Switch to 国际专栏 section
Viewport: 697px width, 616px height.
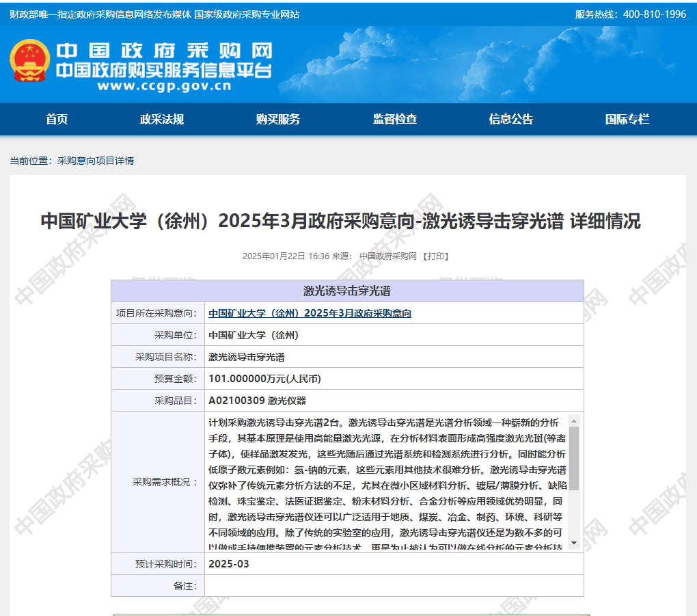[x=627, y=119]
